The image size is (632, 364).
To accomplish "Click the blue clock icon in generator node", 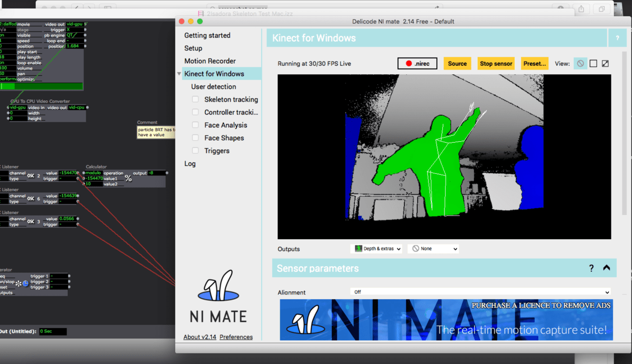I will [x=25, y=283].
